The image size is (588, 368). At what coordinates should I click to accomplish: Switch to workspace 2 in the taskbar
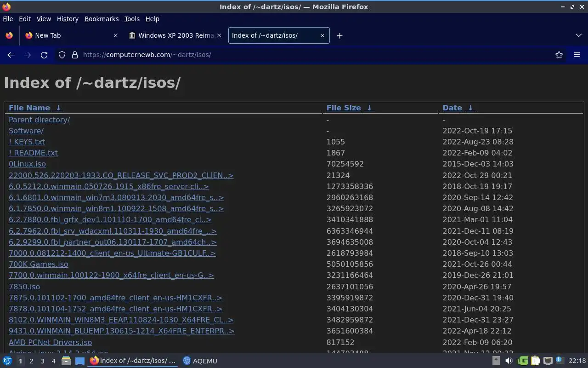pos(31,361)
